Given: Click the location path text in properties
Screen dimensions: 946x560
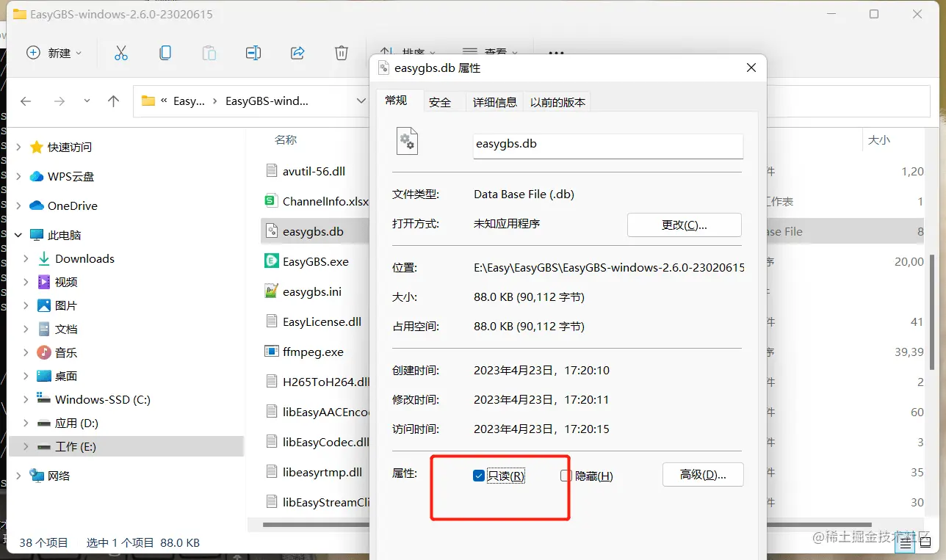Looking at the screenshot, I should click(x=609, y=268).
